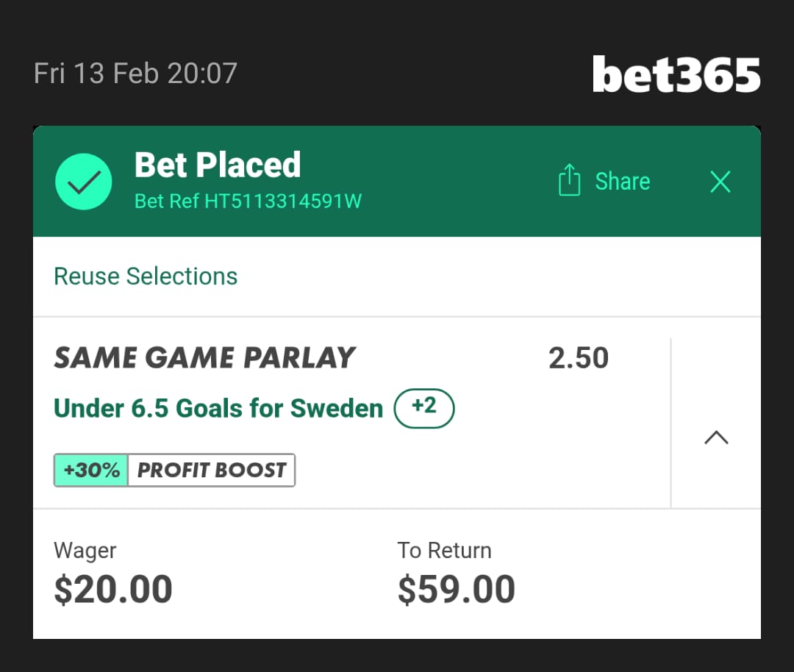
Task: Click the Same Game Parlay heading
Action: point(204,358)
